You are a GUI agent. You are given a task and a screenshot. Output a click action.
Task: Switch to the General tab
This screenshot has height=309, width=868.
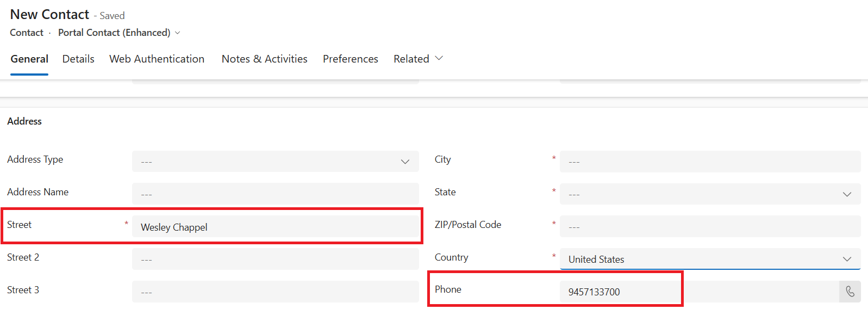29,59
